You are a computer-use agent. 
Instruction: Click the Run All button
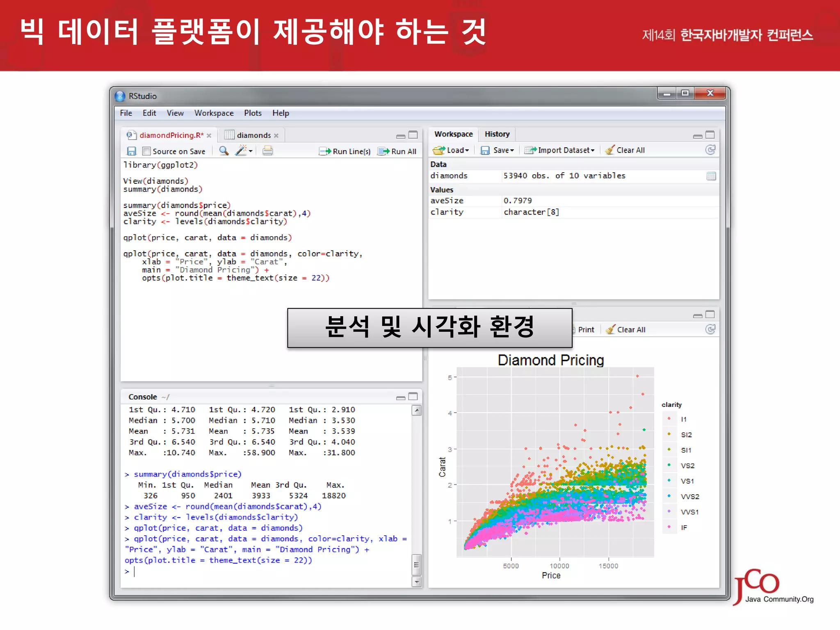397,151
